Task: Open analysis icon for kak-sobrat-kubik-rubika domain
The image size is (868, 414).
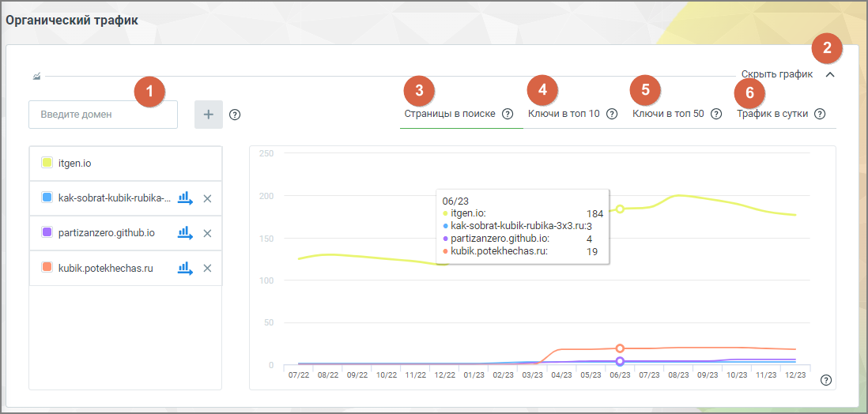Action: [185, 198]
